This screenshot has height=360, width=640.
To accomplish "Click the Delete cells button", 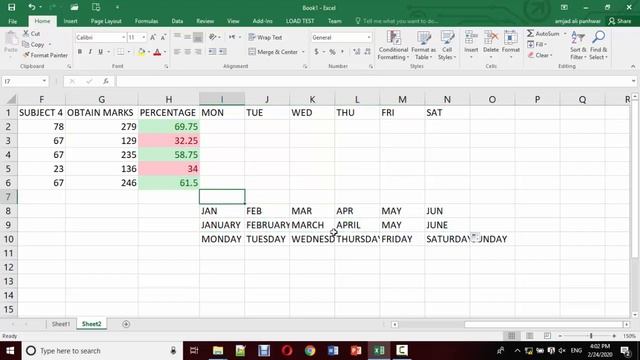I will click(491, 42).
